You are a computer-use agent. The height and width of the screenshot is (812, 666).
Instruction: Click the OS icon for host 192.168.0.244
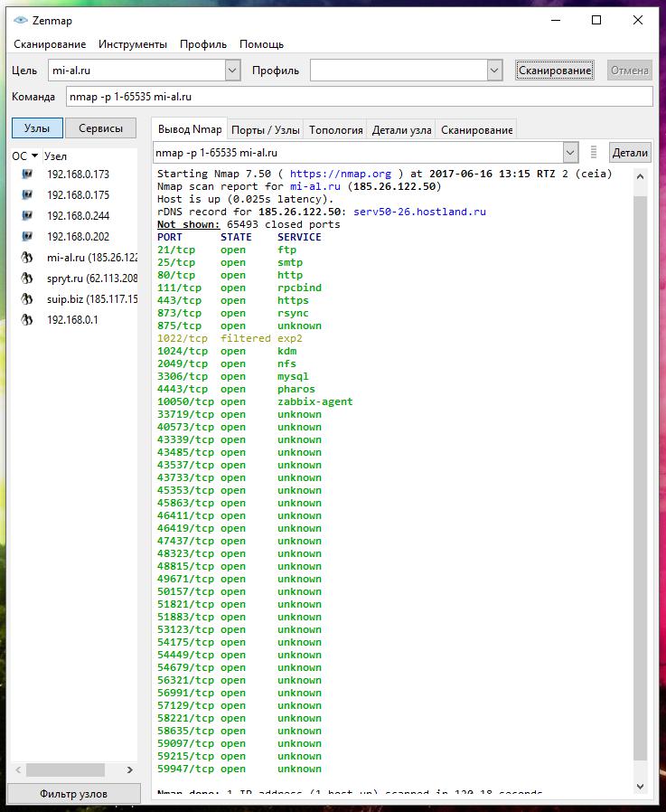pyautogui.click(x=27, y=215)
